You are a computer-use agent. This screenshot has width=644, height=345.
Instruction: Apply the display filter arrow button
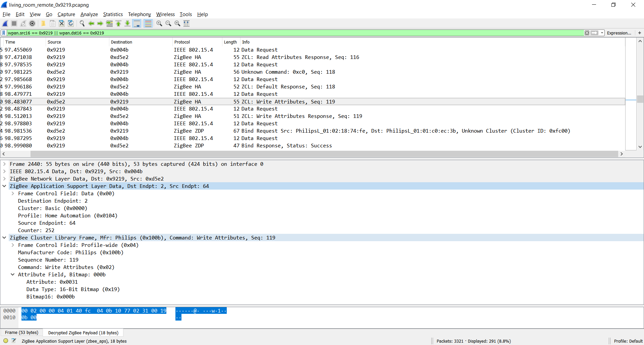594,33
